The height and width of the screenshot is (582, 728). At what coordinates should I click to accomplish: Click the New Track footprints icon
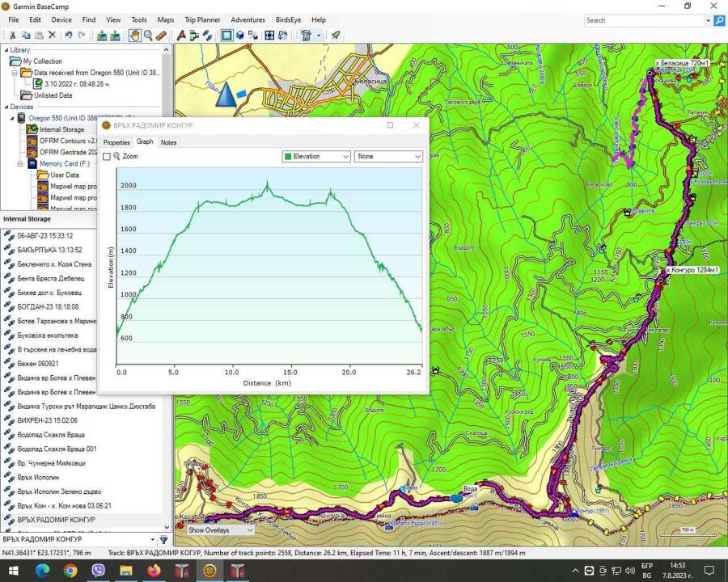[208, 36]
